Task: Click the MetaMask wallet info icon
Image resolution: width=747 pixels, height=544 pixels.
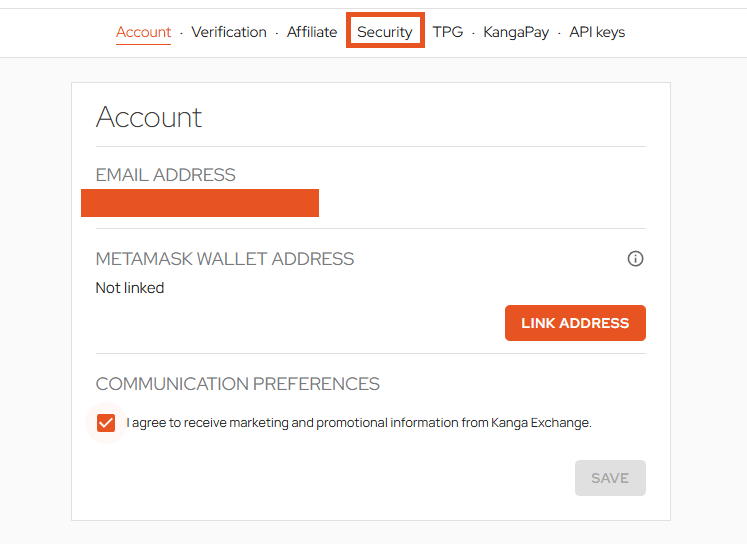Action: (635, 259)
